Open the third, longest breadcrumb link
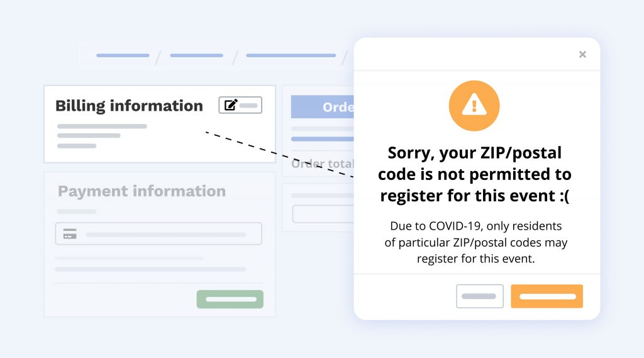The width and height of the screenshot is (644, 358). (x=291, y=55)
